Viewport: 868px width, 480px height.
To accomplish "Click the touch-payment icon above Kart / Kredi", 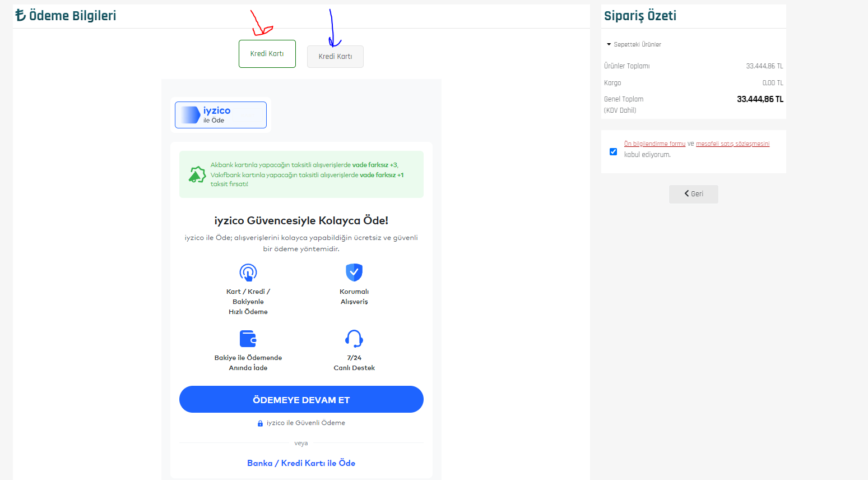I will pos(248,273).
